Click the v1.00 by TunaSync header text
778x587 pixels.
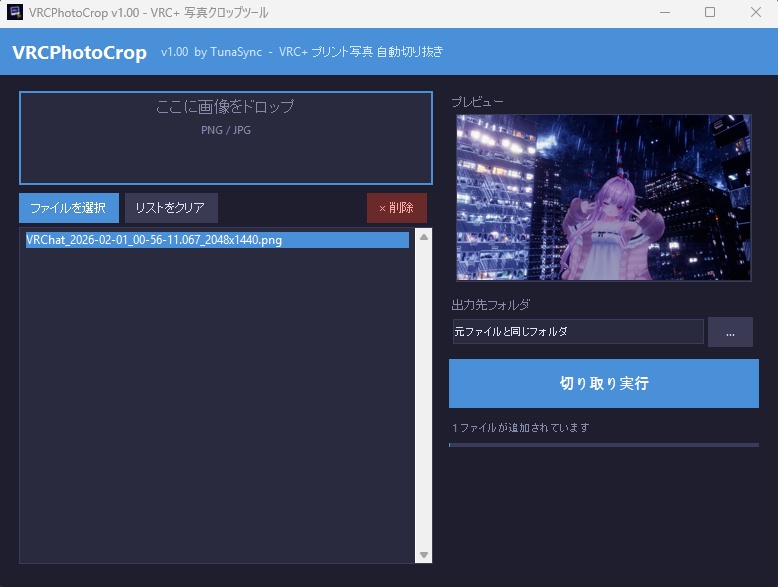[x=211, y=52]
